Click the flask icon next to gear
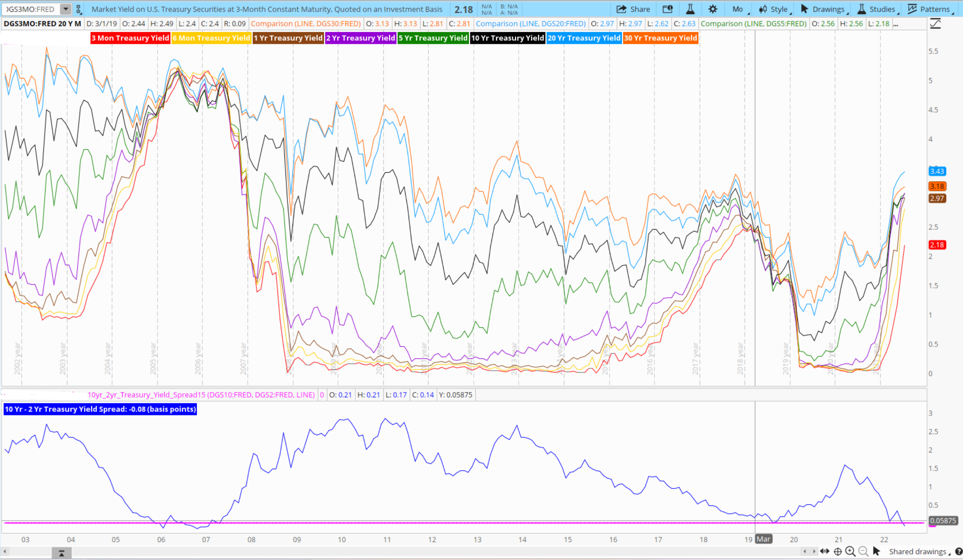 tap(690, 9)
